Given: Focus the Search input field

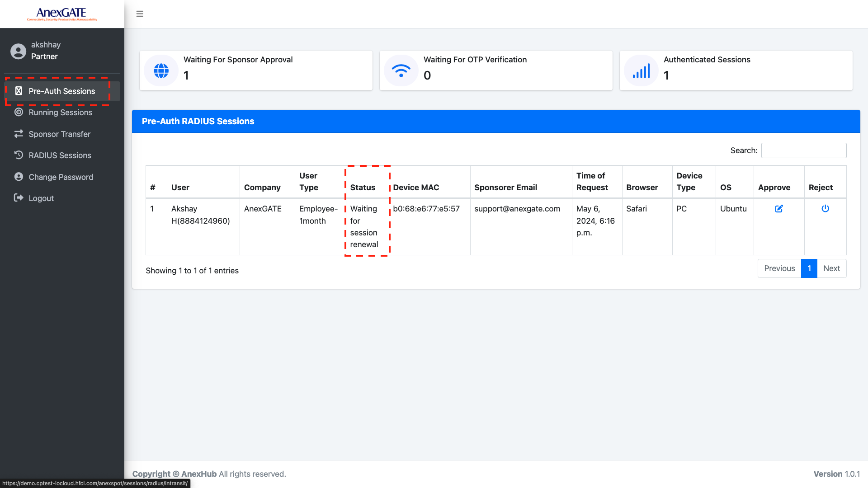Looking at the screenshot, I should pyautogui.click(x=803, y=150).
